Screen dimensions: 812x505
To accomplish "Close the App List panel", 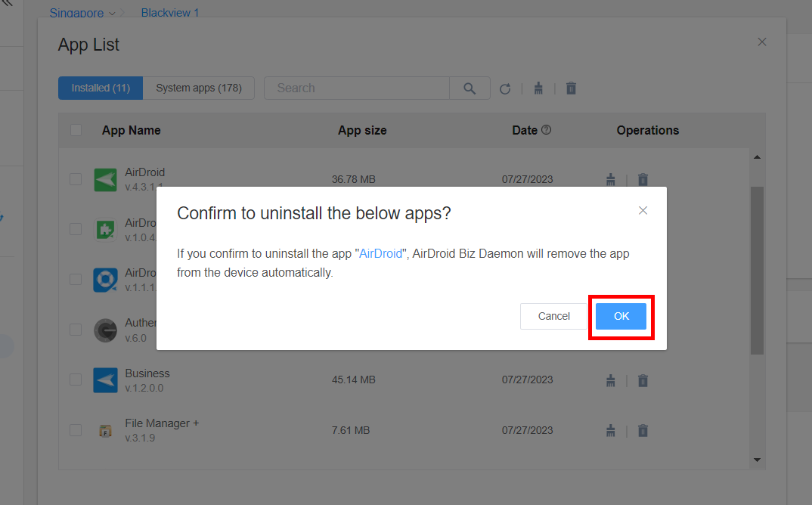I will 762,42.
